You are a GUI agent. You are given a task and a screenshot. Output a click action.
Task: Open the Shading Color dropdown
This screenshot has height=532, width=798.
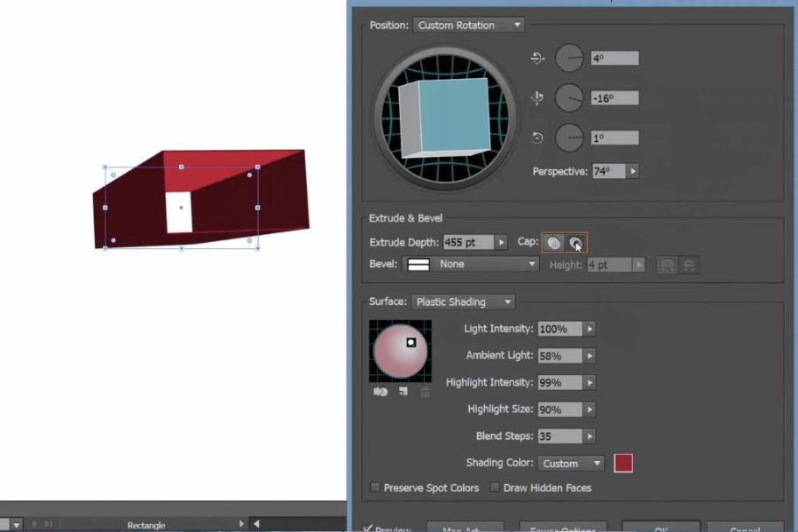pyautogui.click(x=571, y=463)
